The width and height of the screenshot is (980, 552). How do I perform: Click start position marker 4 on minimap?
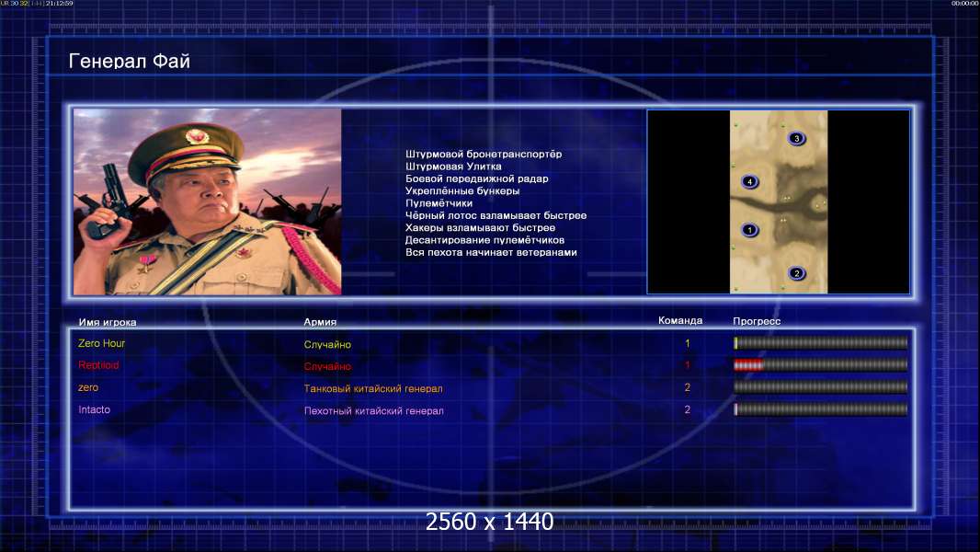pyautogui.click(x=749, y=182)
